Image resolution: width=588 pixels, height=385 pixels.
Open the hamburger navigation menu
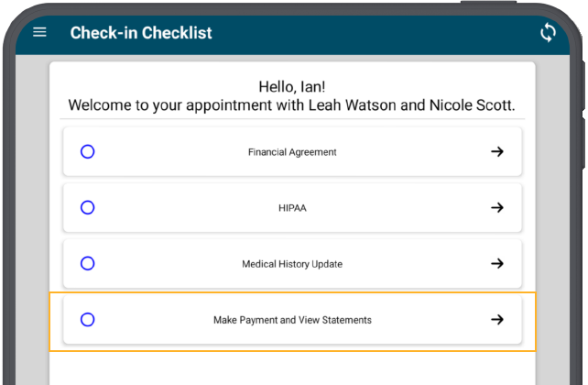(39, 32)
